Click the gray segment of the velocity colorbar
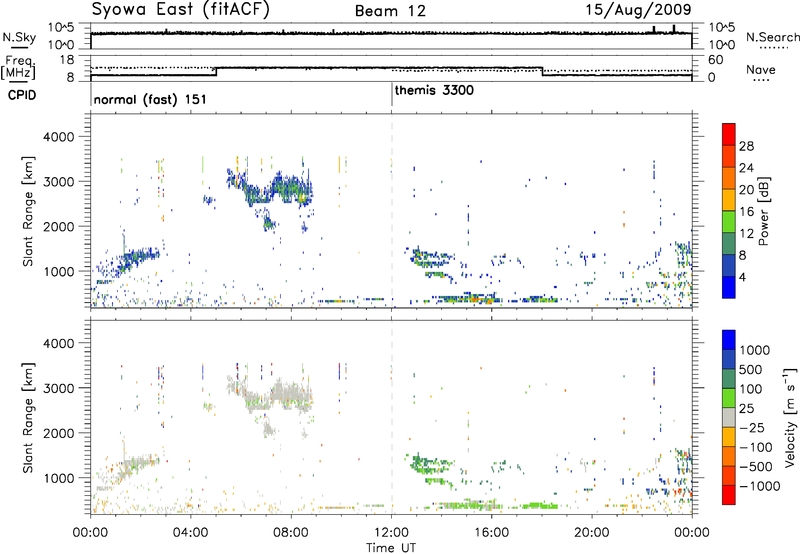 pos(729,418)
